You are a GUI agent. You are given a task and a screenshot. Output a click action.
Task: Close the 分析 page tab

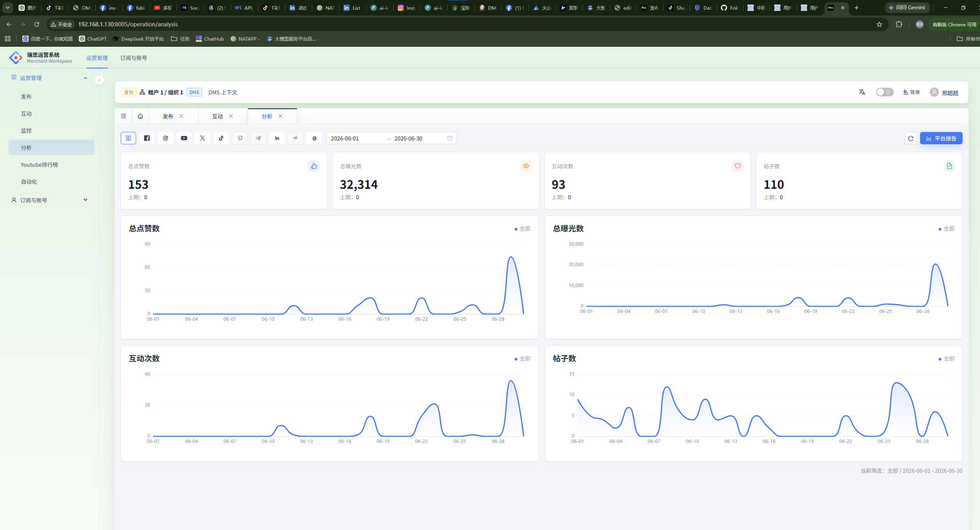click(x=280, y=116)
